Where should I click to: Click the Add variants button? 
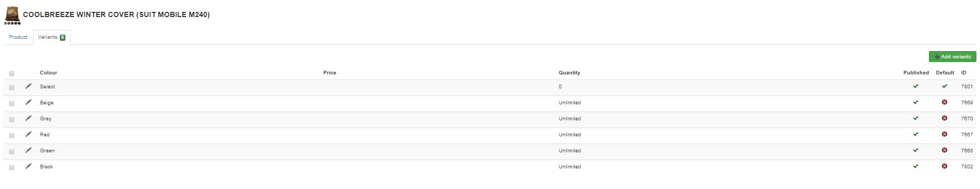click(952, 57)
